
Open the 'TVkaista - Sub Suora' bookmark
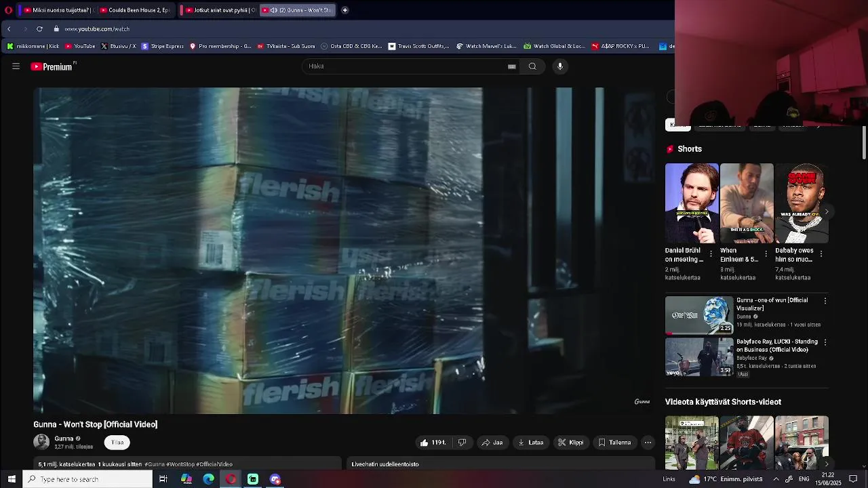[285, 46]
